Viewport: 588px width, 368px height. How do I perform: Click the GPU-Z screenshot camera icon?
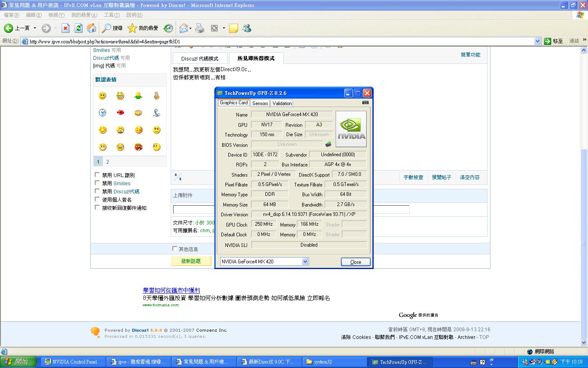pos(365,103)
